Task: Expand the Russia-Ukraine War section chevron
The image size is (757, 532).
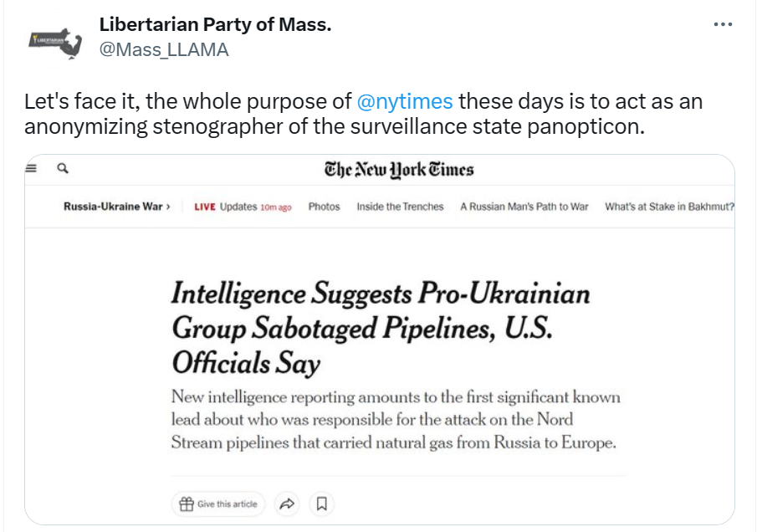Action: coord(168,207)
